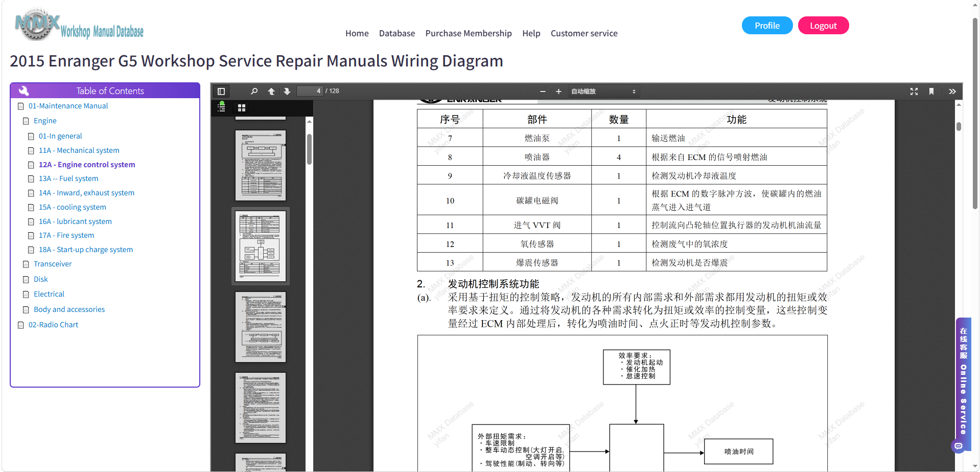The width and height of the screenshot is (980, 472).
Task: Open the online service chat bubble icon
Action: point(959,446)
